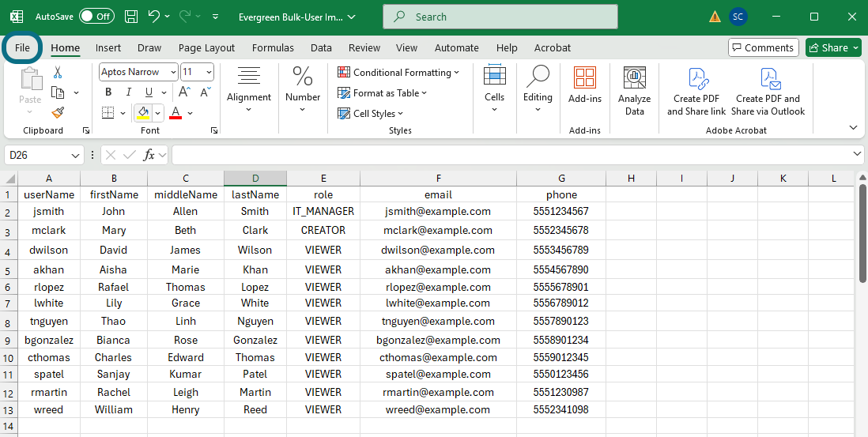Open the Add-ins button
Viewport: 868px width, 437px height.
pos(584,85)
